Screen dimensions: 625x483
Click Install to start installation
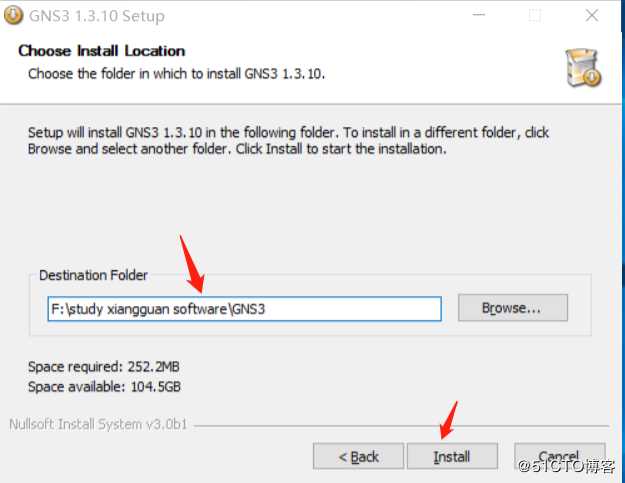[452, 456]
